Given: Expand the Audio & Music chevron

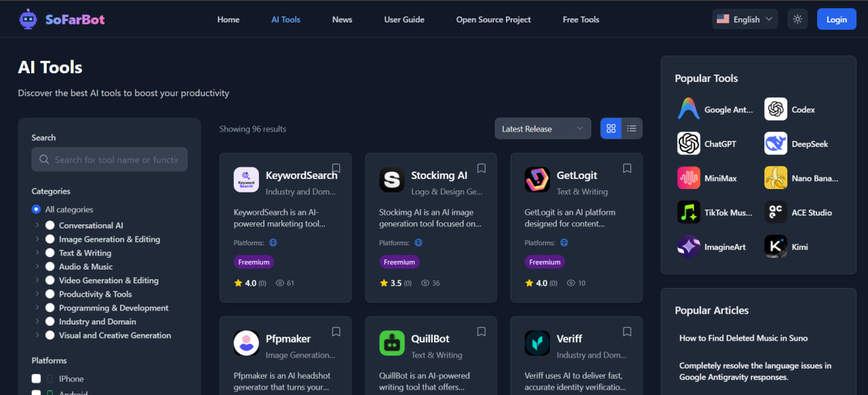Looking at the screenshot, I should coord(37,266).
